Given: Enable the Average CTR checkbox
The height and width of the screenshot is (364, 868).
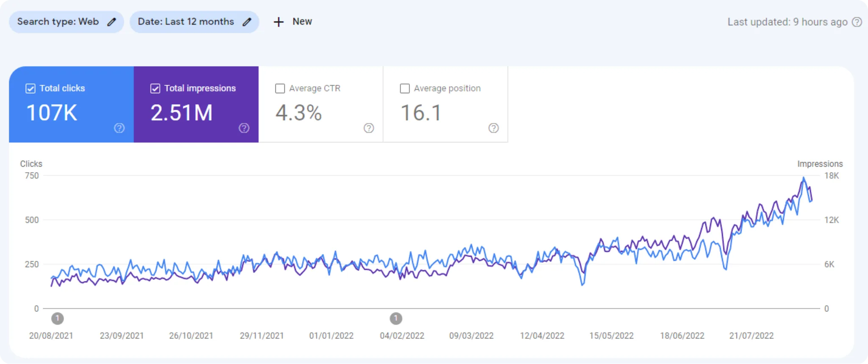Looking at the screenshot, I should 280,89.
